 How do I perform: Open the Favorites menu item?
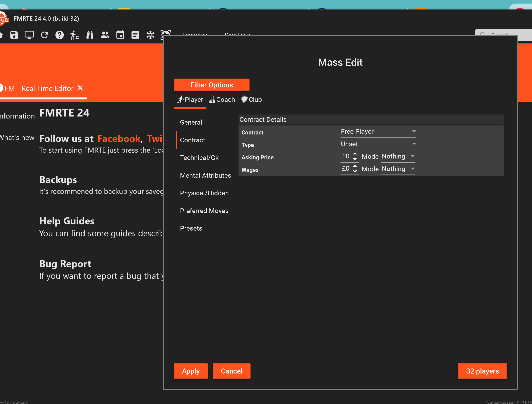195,34
